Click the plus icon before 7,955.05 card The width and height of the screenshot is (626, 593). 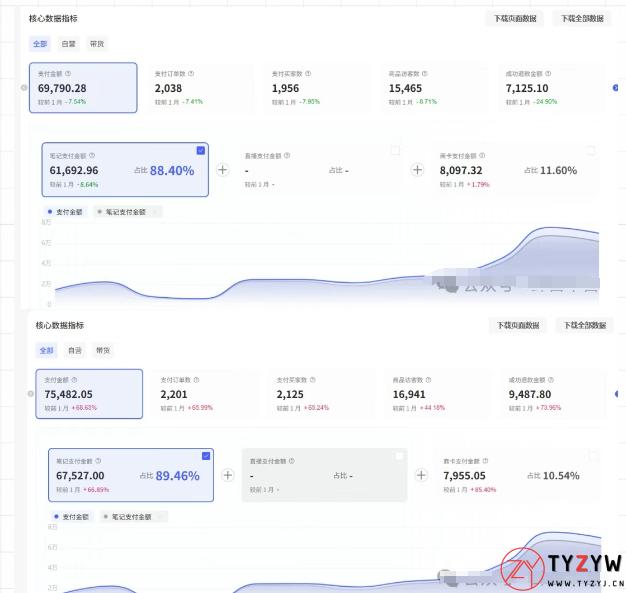[x=422, y=476]
